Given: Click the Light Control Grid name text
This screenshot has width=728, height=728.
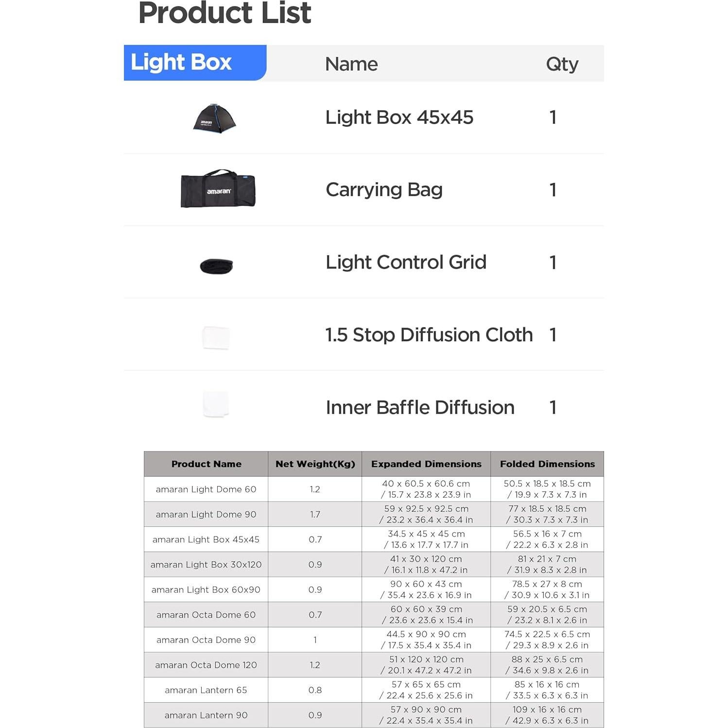Looking at the screenshot, I should click(406, 262).
